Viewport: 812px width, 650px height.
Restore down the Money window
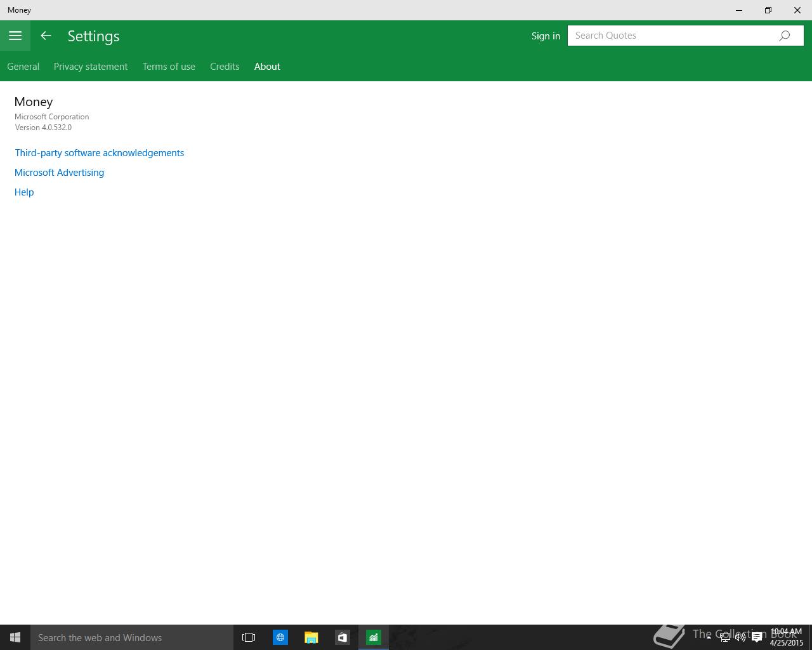click(x=768, y=10)
